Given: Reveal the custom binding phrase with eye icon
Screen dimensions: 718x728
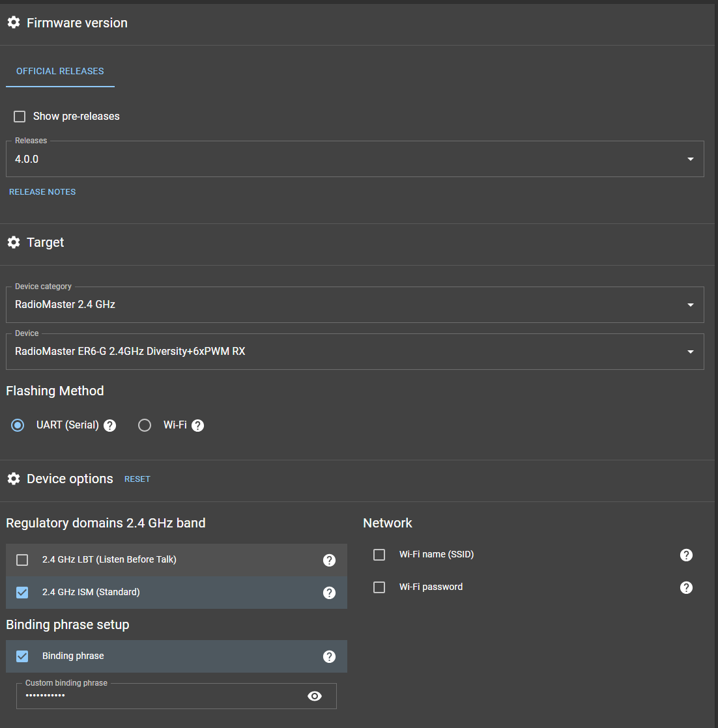Looking at the screenshot, I should tap(315, 696).
